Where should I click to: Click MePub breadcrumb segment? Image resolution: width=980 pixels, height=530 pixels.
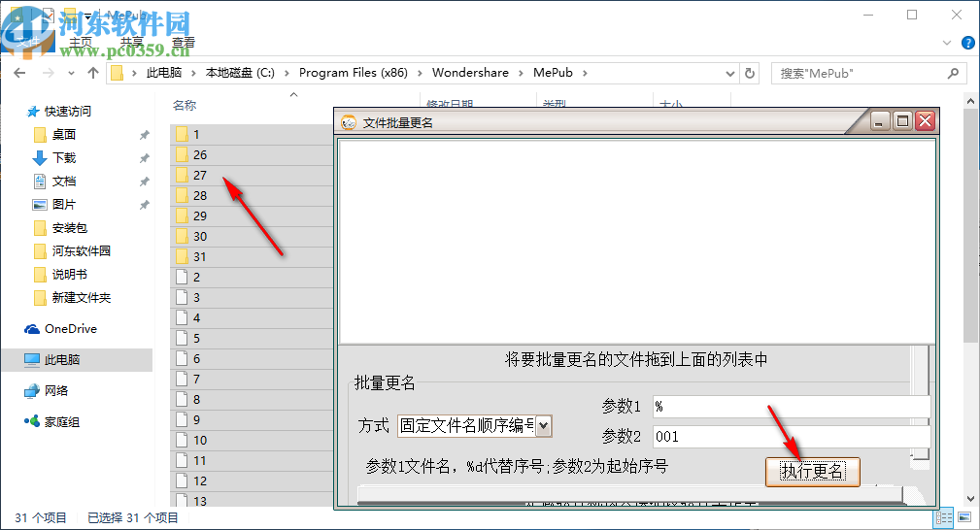pos(553,73)
